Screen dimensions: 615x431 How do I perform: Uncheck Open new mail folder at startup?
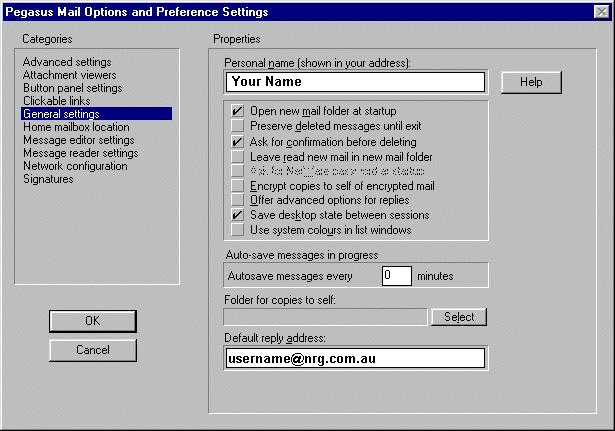237,111
